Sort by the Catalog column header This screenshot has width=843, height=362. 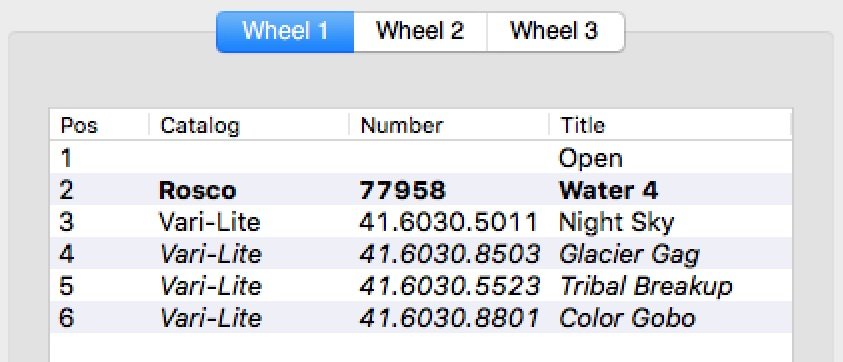click(x=249, y=125)
